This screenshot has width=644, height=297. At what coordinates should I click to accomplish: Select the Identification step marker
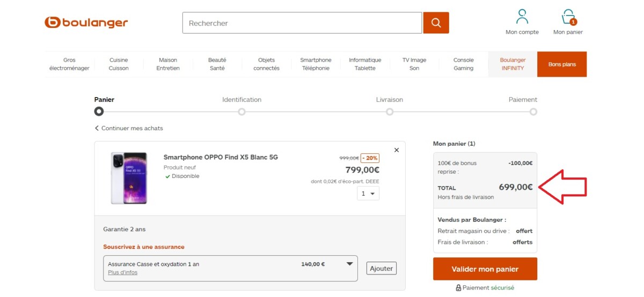click(x=241, y=112)
